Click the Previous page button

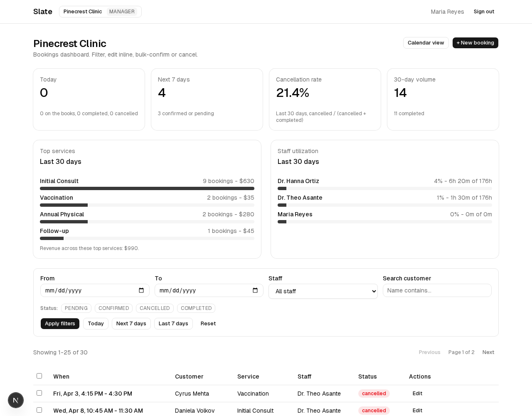click(x=429, y=352)
